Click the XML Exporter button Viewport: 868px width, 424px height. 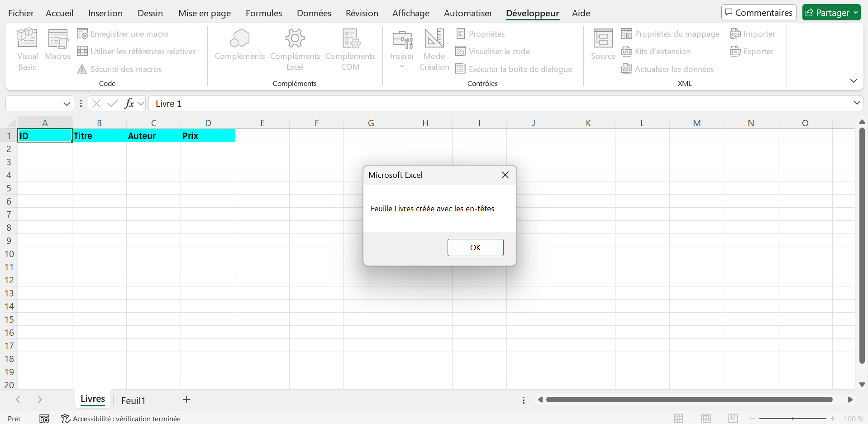pyautogui.click(x=752, y=52)
